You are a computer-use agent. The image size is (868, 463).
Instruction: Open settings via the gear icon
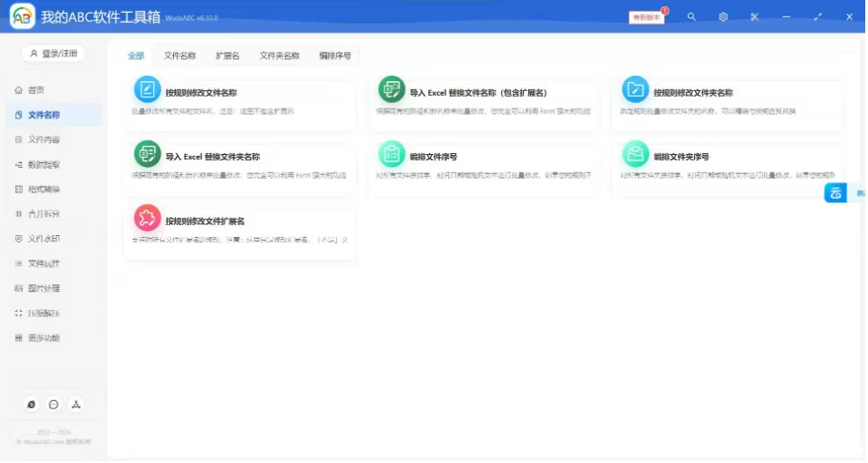pyautogui.click(x=723, y=16)
